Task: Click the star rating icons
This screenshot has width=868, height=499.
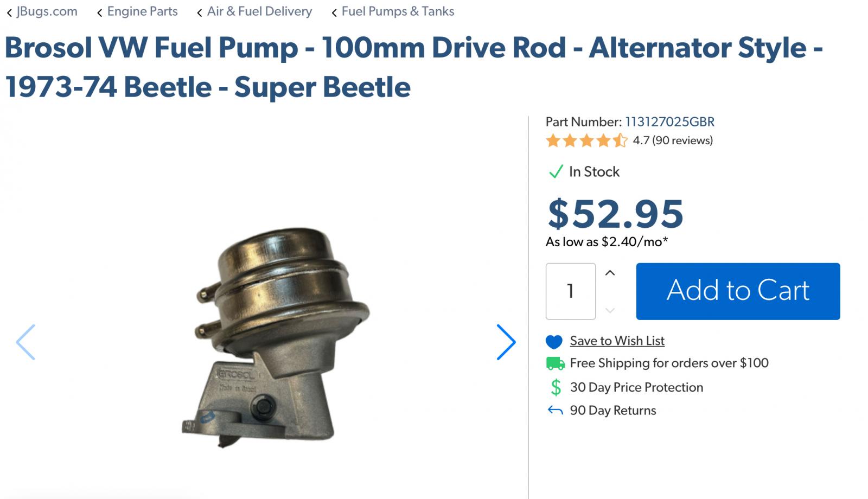Action: coord(586,141)
